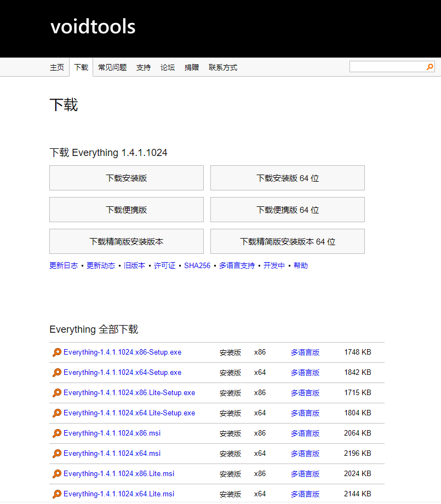The image size is (441, 504).
Task: Click 多语言版 in the x86.msi row
Action: pos(305,433)
